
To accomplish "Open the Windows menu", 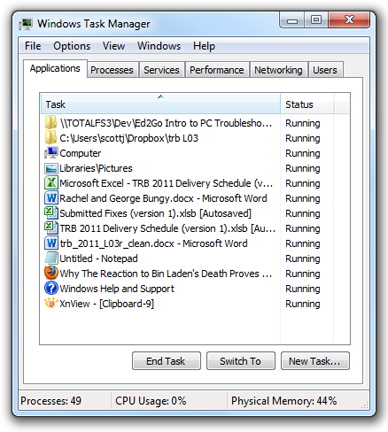I will pyautogui.click(x=159, y=46).
